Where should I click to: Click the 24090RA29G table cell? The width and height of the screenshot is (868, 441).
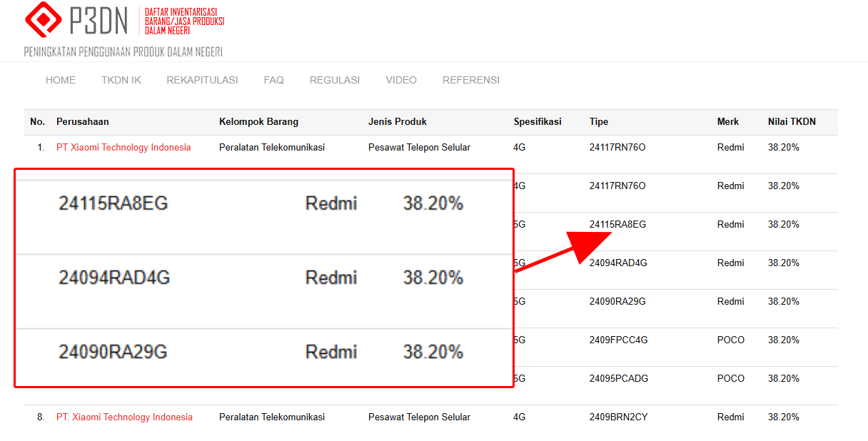click(x=617, y=301)
